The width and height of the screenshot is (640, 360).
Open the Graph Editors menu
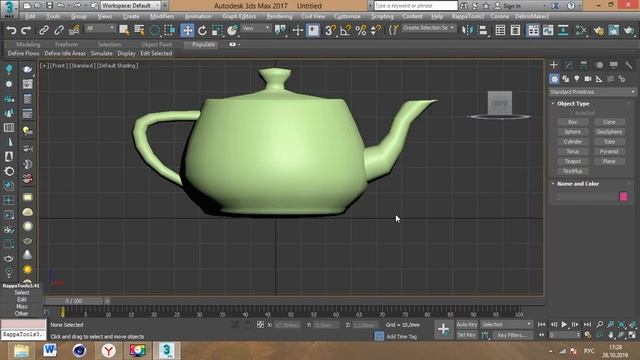click(239, 16)
